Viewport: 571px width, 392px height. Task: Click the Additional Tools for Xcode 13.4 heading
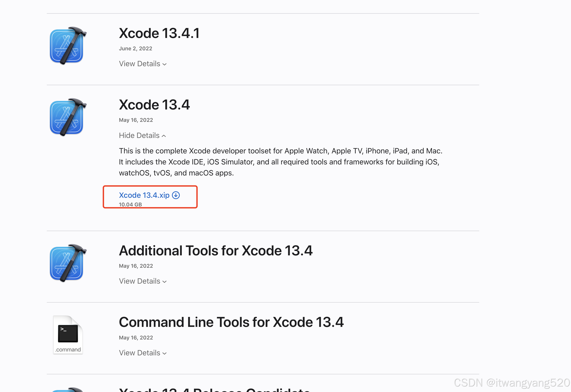click(216, 251)
